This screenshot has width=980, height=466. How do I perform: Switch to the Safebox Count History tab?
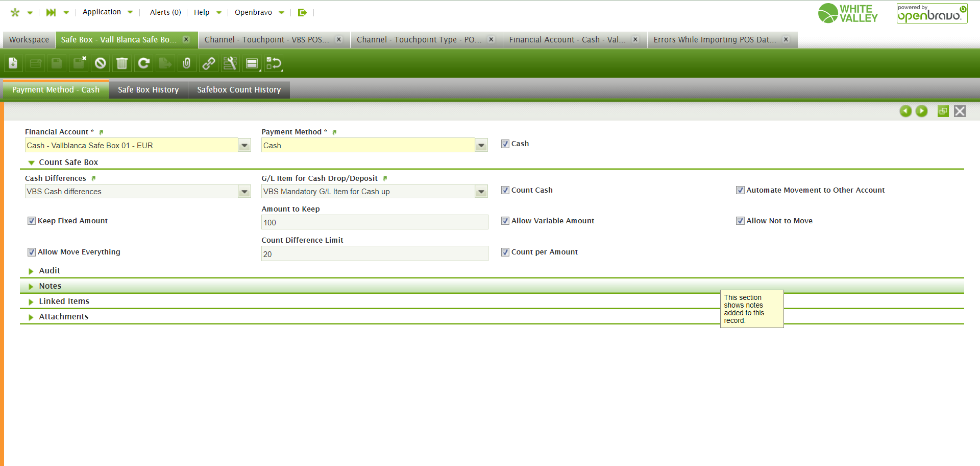[239, 90]
